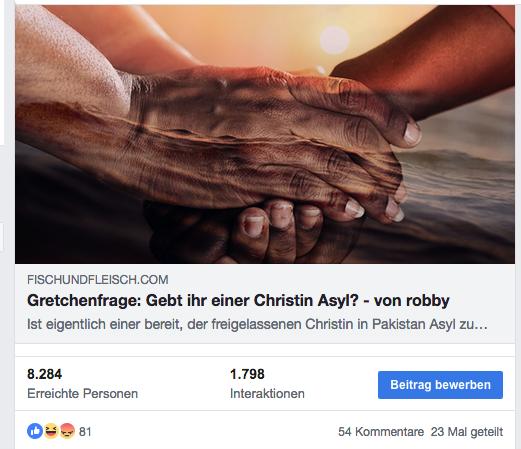
Task: Click the angry red reaction emoji
Action: (x=67, y=431)
